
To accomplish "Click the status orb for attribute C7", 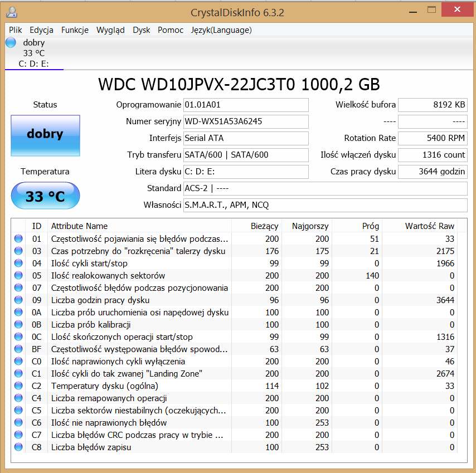I will (x=18, y=435).
